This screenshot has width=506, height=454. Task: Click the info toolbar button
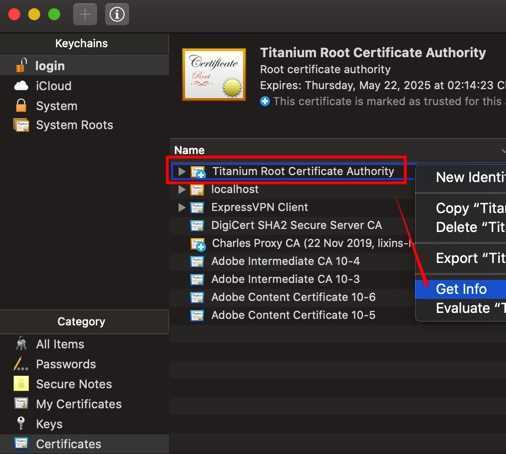click(x=117, y=14)
